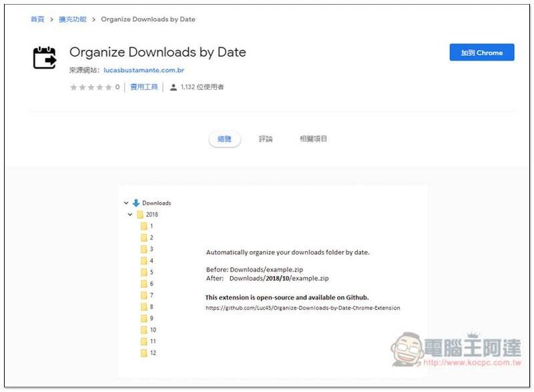Image resolution: width=534 pixels, height=392 pixels.
Task: Click folder icon for month 12
Action: click(144, 353)
